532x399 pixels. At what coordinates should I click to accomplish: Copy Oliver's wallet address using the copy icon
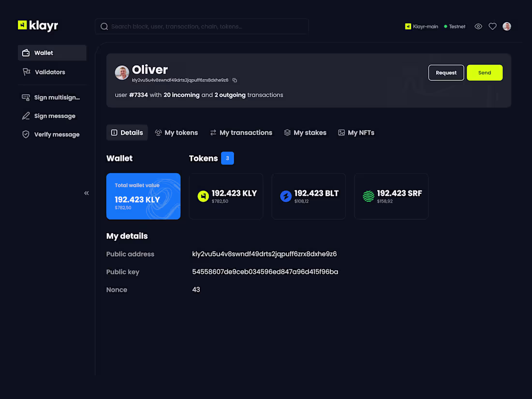click(x=235, y=80)
